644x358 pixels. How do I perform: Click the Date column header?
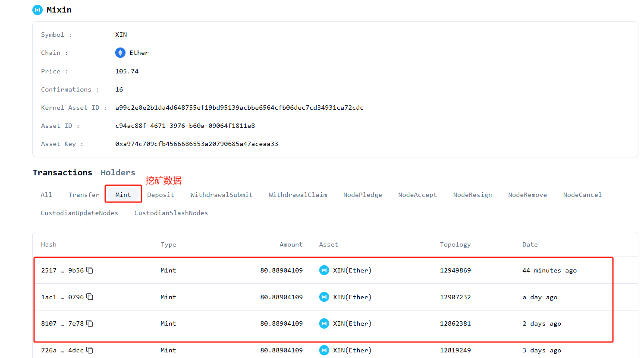pos(530,244)
